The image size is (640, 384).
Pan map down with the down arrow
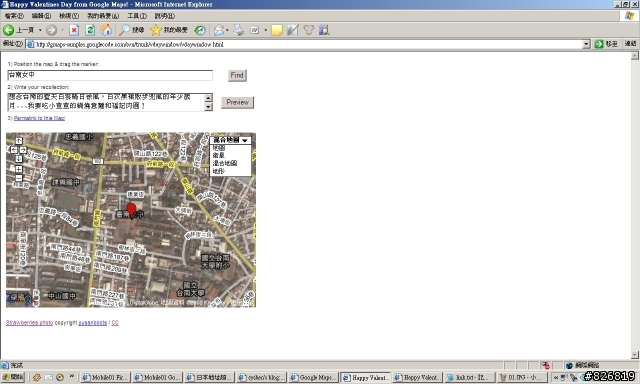point(19,159)
